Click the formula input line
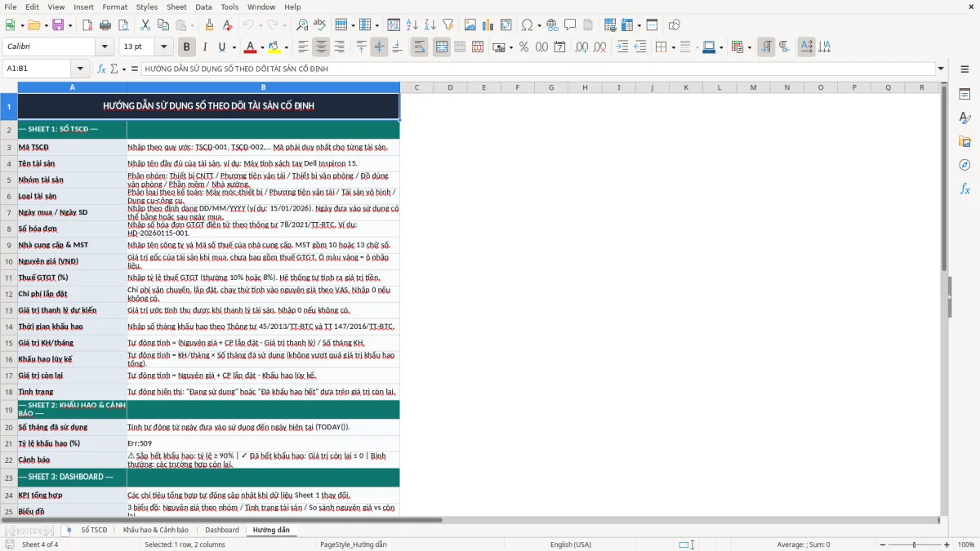 [537, 69]
